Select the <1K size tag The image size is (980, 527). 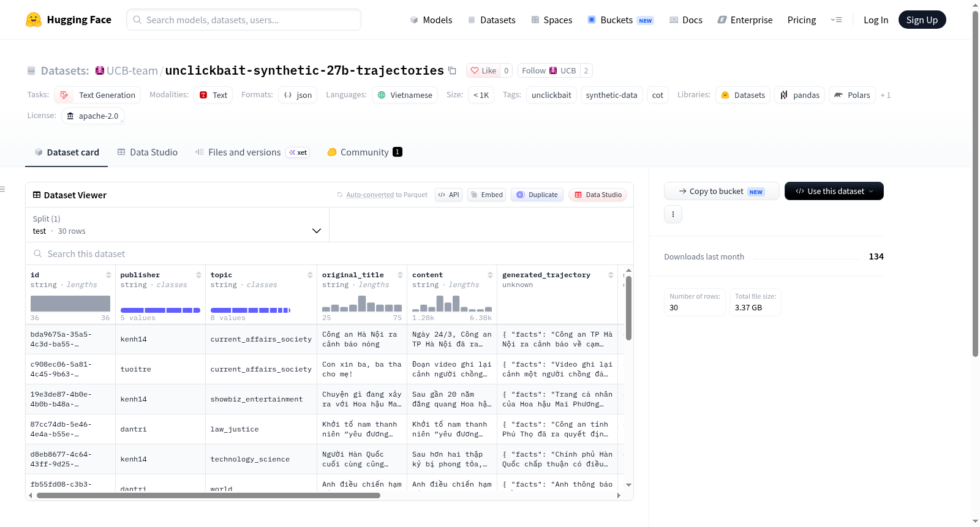point(481,95)
